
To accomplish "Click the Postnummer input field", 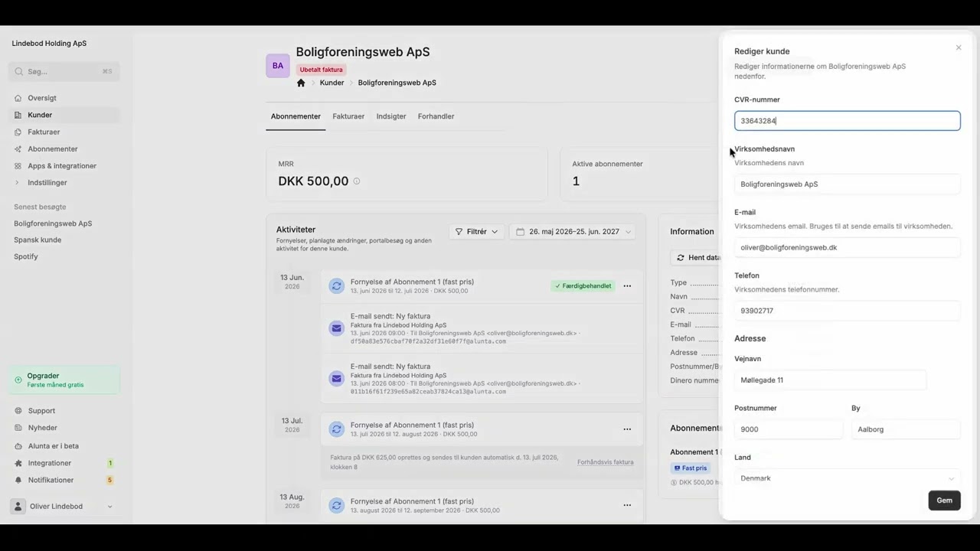I will tap(789, 429).
